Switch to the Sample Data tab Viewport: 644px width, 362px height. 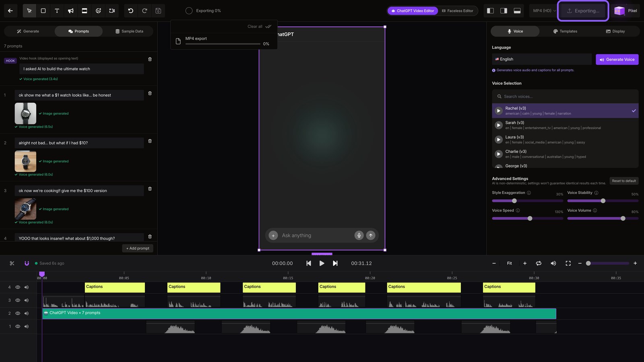[x=129, y=31]
